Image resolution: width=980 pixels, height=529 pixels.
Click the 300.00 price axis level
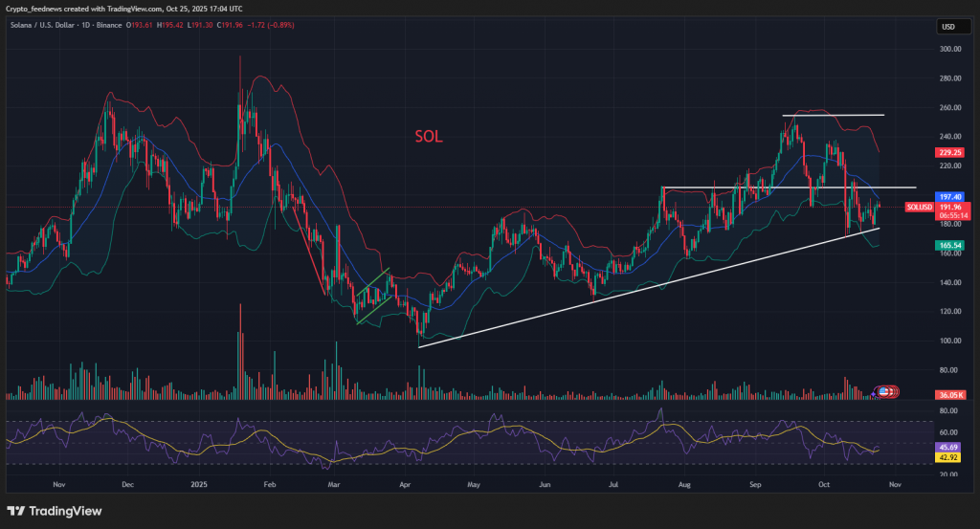(x=949, y=49)
